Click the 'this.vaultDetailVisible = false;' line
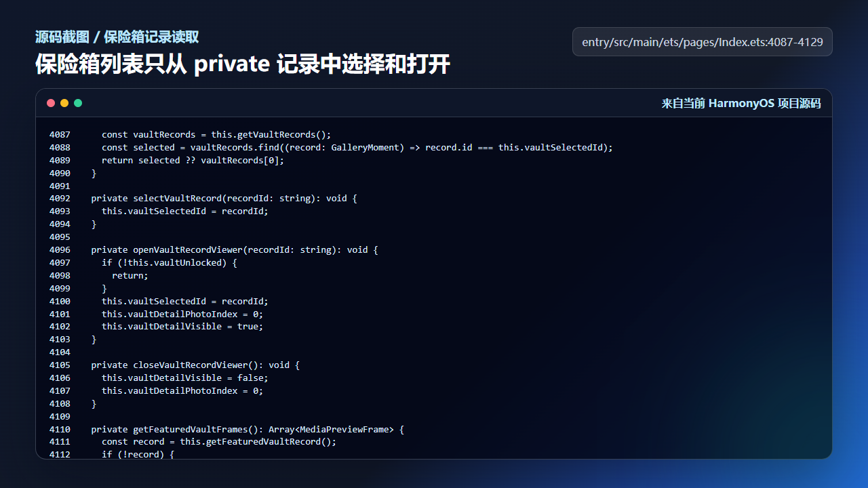Screen dimensions: 868x488 pos(185,378)
